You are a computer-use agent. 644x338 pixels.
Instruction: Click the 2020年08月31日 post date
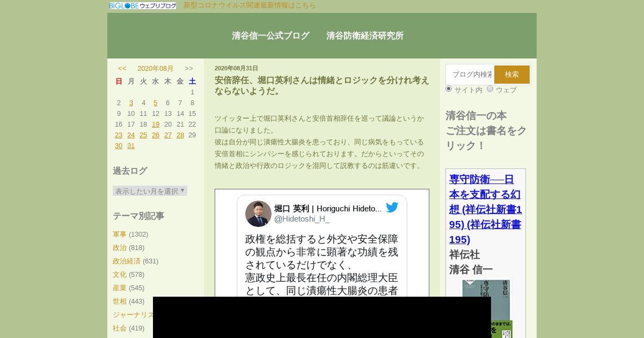(236, 68)
